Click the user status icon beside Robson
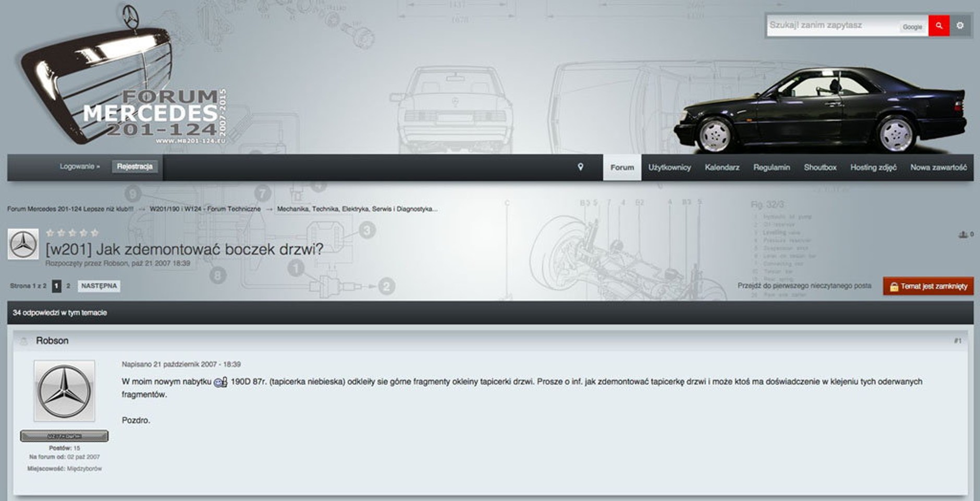 tap(23, 341)
